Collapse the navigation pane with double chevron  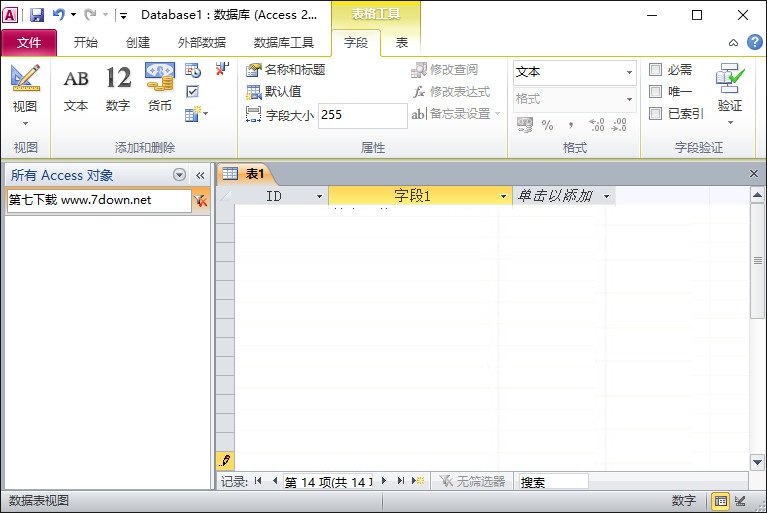[200, 175]
